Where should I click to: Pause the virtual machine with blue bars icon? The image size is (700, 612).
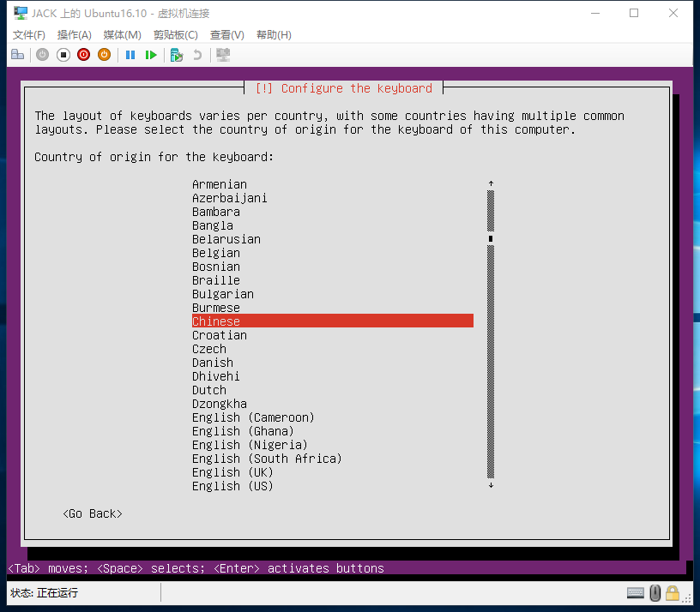130,55
